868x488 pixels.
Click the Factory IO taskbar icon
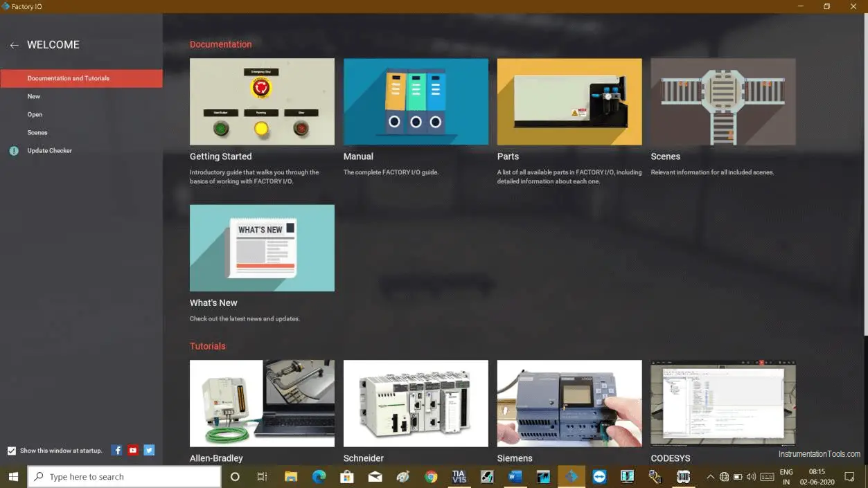pos(572,477)
